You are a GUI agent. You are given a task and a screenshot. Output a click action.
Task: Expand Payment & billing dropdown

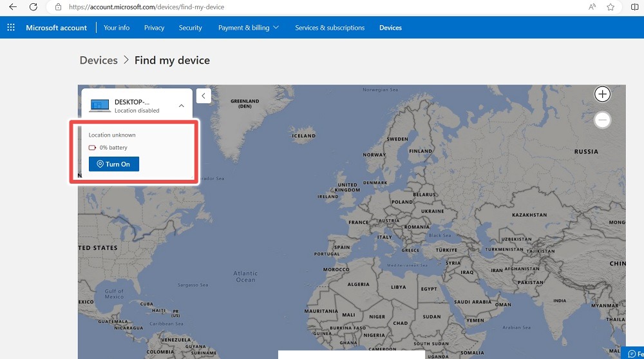[x=249, y=28]
